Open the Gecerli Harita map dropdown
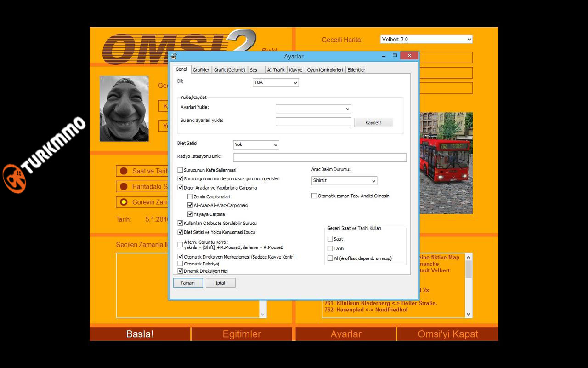Image resolution: width=588 pixels, height=368 pixels. 426,40
